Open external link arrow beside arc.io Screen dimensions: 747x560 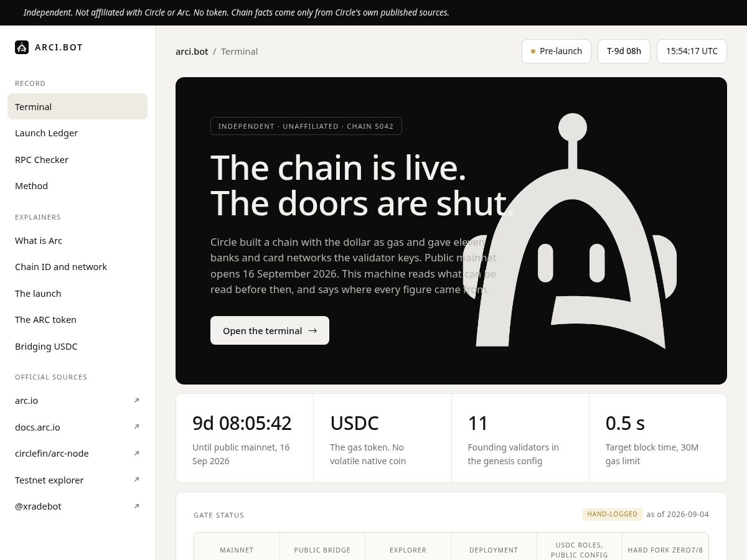pos(137,400)
